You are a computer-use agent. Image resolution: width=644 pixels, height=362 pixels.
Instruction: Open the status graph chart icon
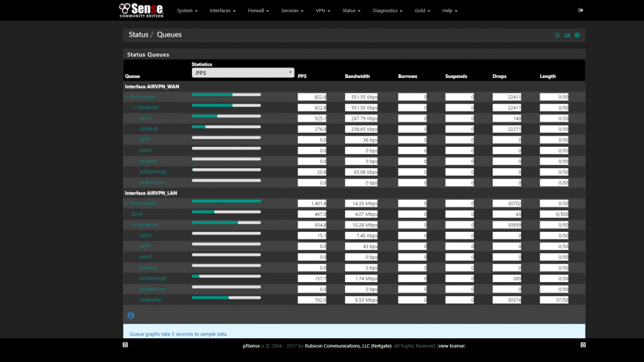pyautogui.click(x=567, y=35)
